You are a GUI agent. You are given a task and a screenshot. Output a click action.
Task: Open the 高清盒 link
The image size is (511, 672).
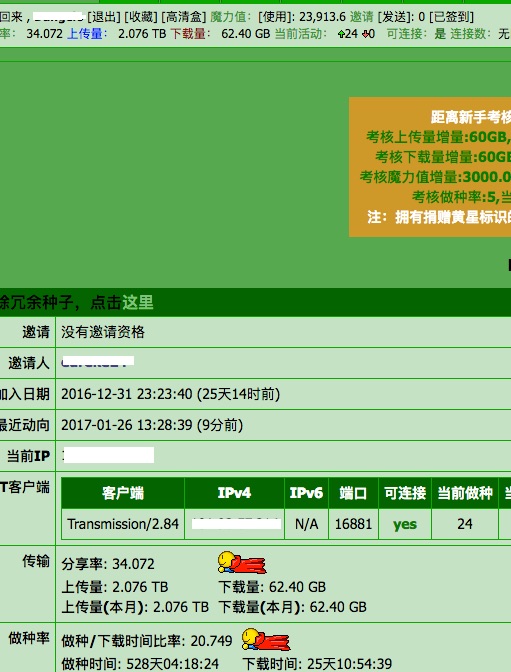183,17
